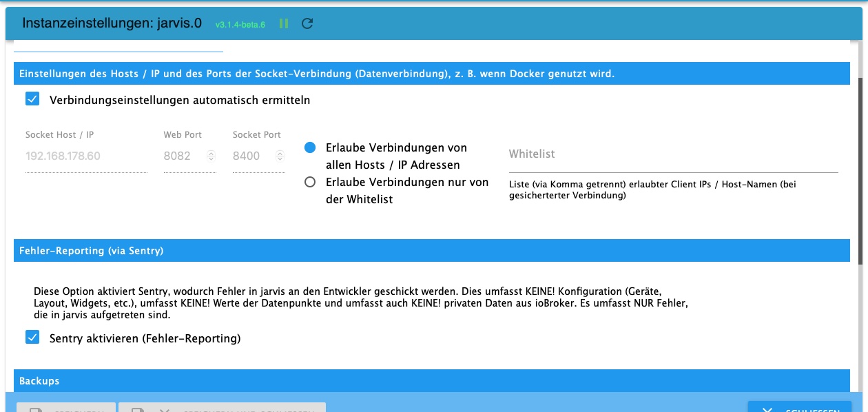Click the SCHLIESSEN button
The height and width of the screenshot is (412, 868).
(x=799, y=409)
